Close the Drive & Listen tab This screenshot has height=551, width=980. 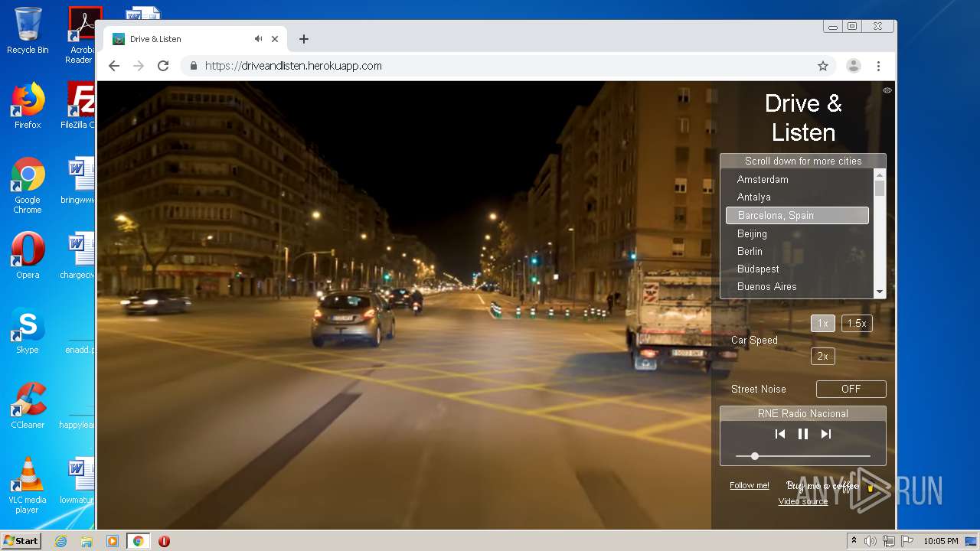275,39
